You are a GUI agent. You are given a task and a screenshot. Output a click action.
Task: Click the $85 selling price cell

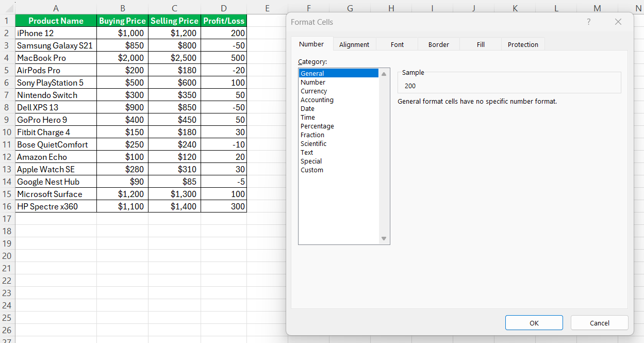tap(174, 182)
